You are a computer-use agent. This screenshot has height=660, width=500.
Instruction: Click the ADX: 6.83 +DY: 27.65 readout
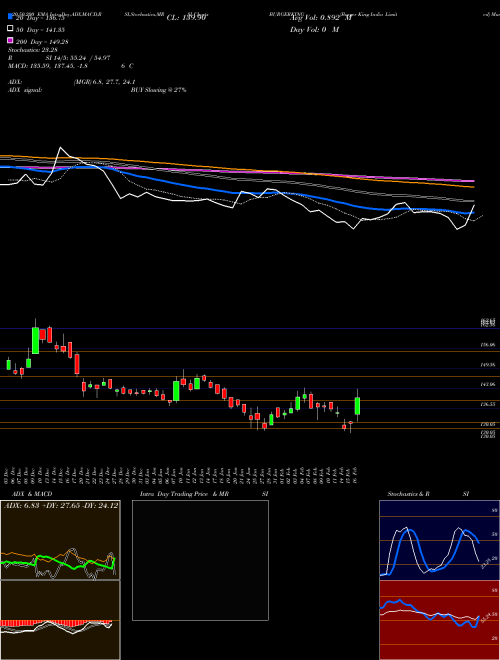61,505
